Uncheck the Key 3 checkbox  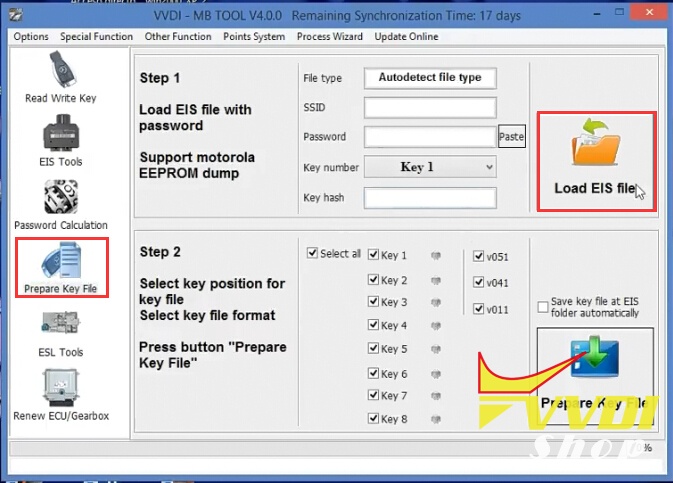373,301
